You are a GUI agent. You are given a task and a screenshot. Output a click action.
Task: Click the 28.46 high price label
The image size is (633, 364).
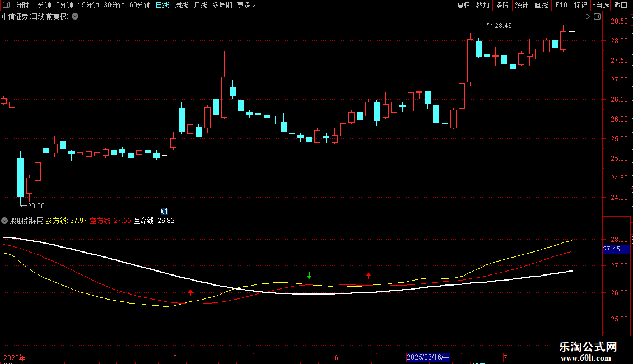tap(503, 26)
